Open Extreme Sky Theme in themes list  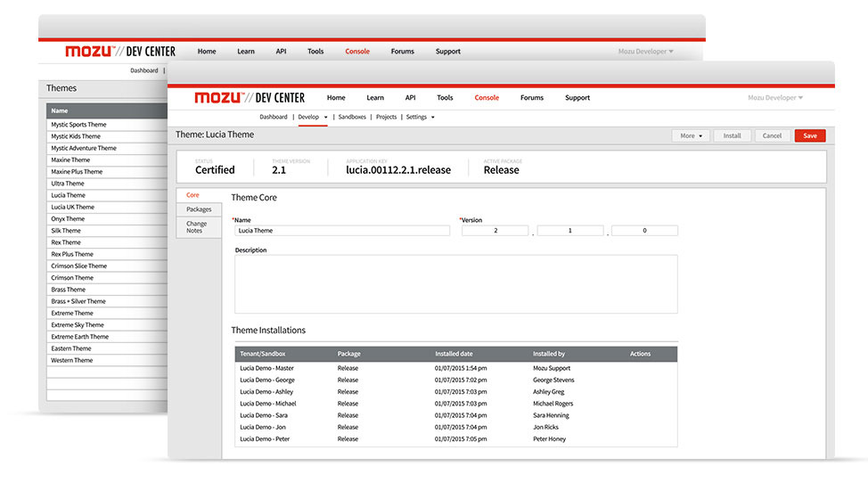click(x=107, y=324)
